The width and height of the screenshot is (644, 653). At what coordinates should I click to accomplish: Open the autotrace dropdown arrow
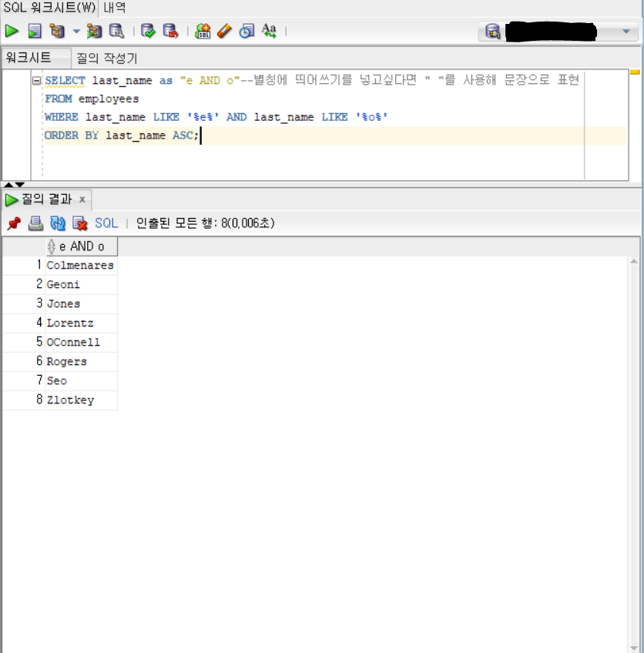(75, 31)
